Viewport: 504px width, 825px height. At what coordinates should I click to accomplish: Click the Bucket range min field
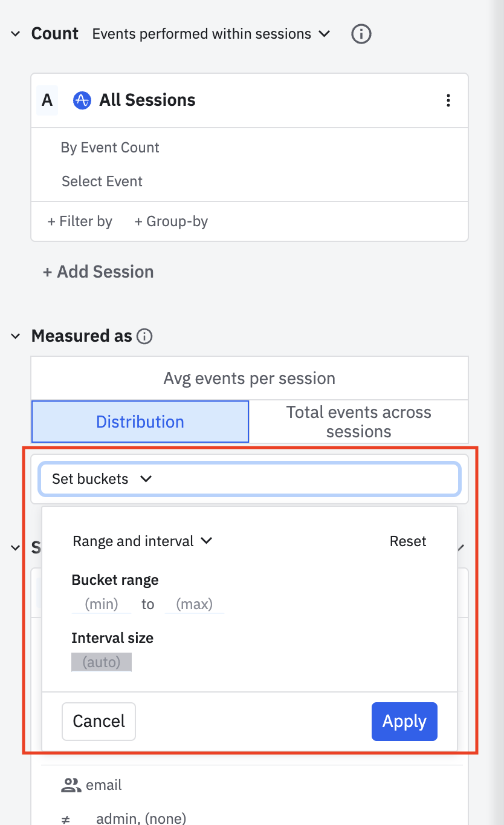pyautogui.click(x=101, y=604)
